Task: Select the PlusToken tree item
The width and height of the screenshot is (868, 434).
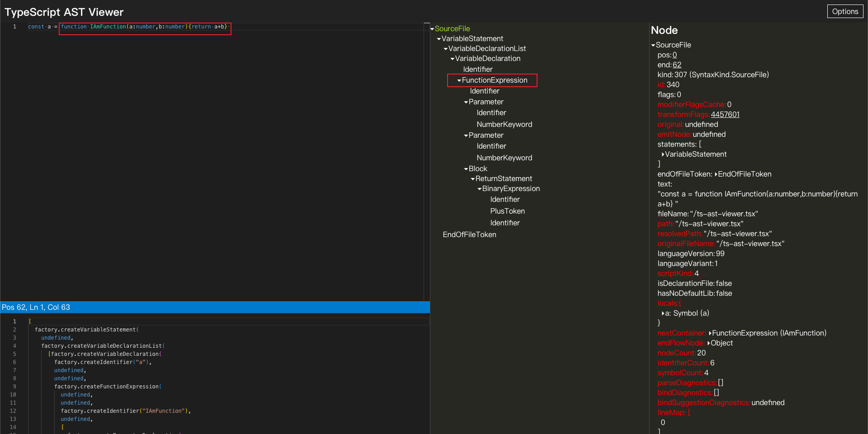Action: pos(507,211)
